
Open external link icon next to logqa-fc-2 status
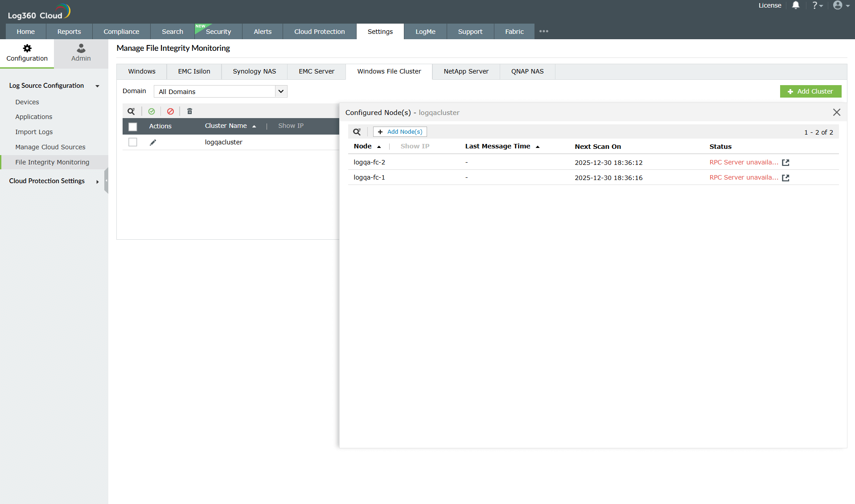tap(785, 162)
